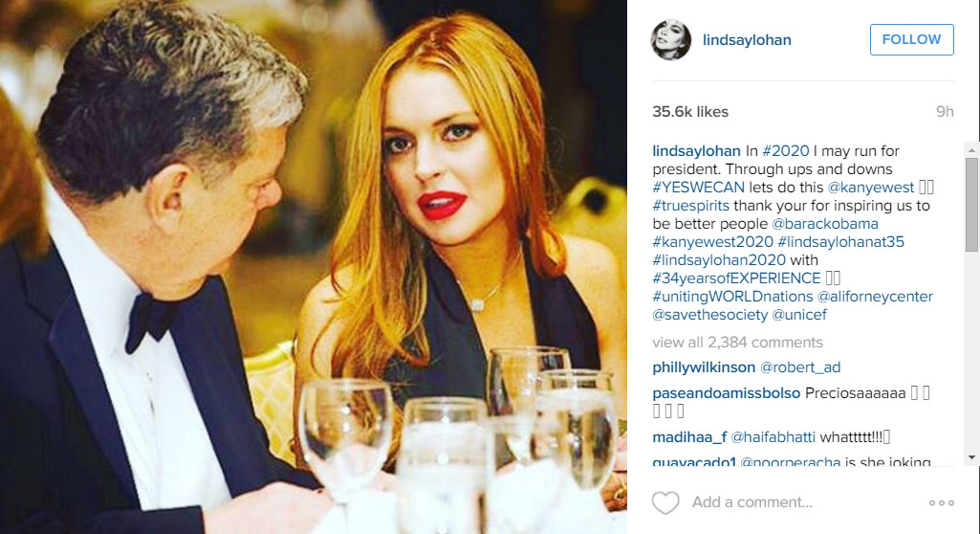
Task: Click the comments scrollbar thumb
Action: (971, 205)
